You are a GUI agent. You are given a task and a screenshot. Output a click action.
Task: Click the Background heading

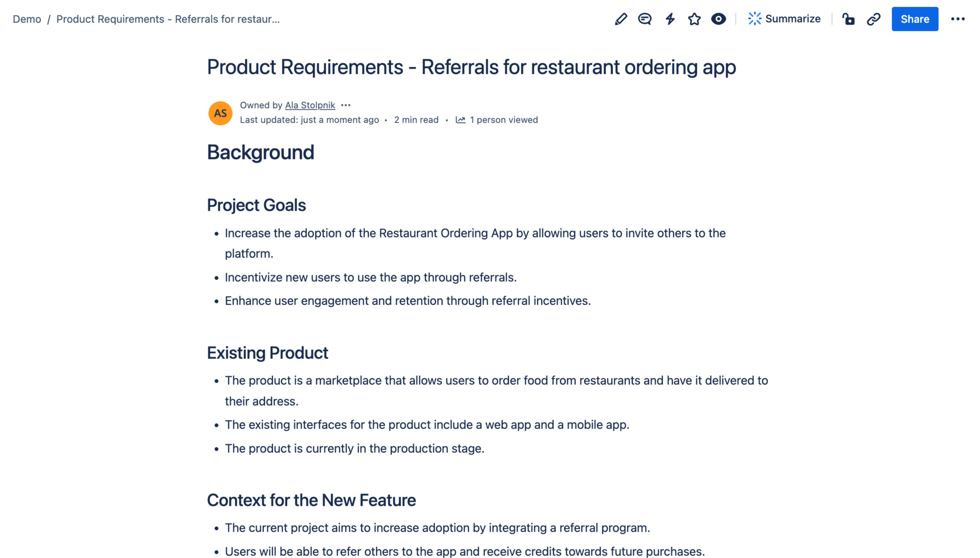tap(260, 152)
